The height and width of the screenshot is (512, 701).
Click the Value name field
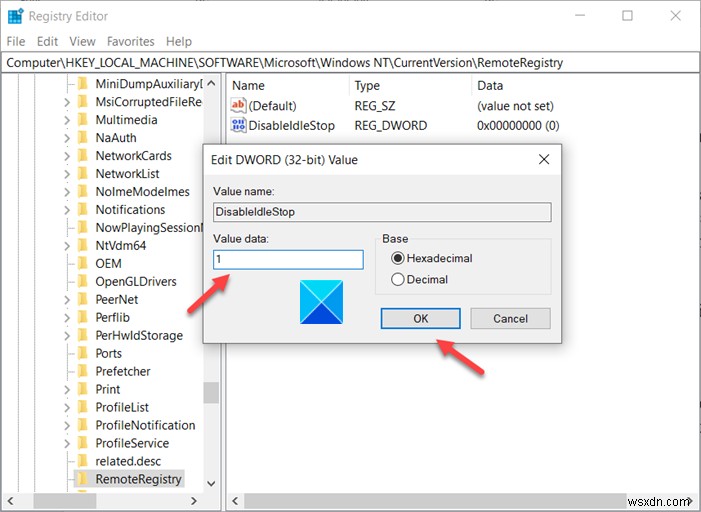tap(382, 212)
